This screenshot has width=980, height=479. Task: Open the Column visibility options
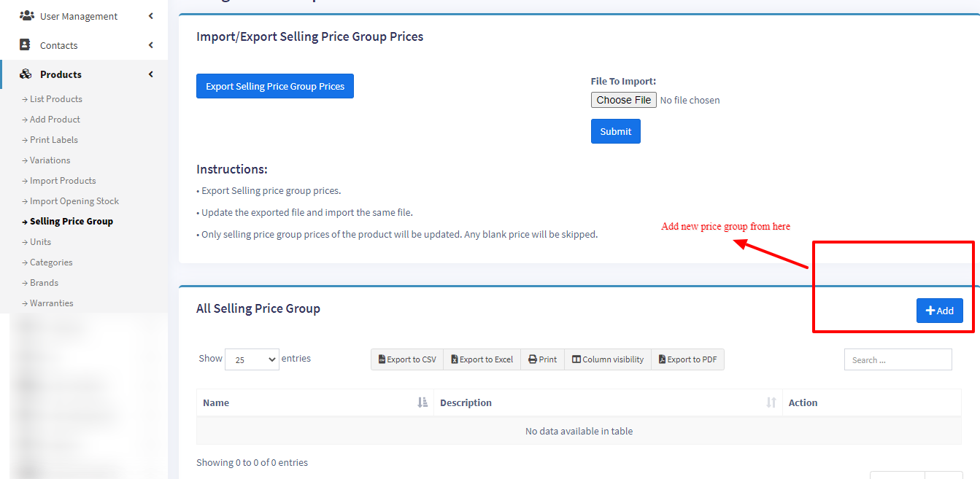pyautogui.click(x=608, y=359)
